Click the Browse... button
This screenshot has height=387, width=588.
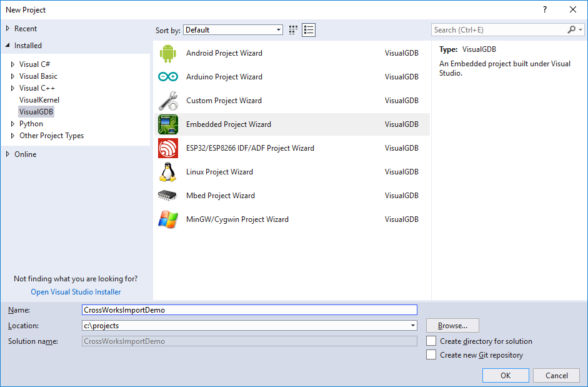point(452,326)
